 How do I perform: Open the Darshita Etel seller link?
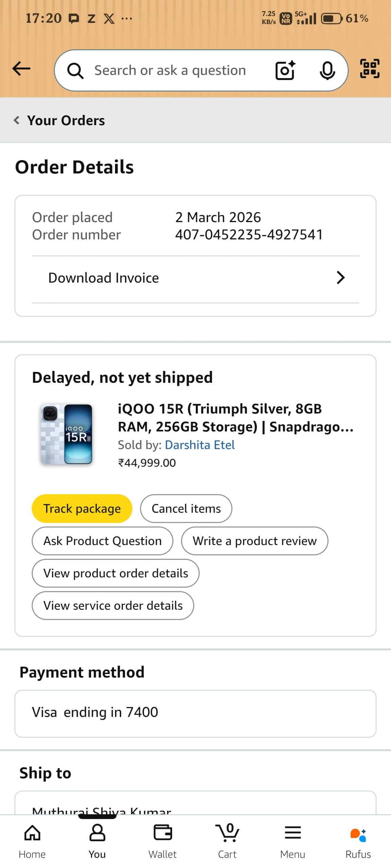pyautogui.click(x=200, y=445)
